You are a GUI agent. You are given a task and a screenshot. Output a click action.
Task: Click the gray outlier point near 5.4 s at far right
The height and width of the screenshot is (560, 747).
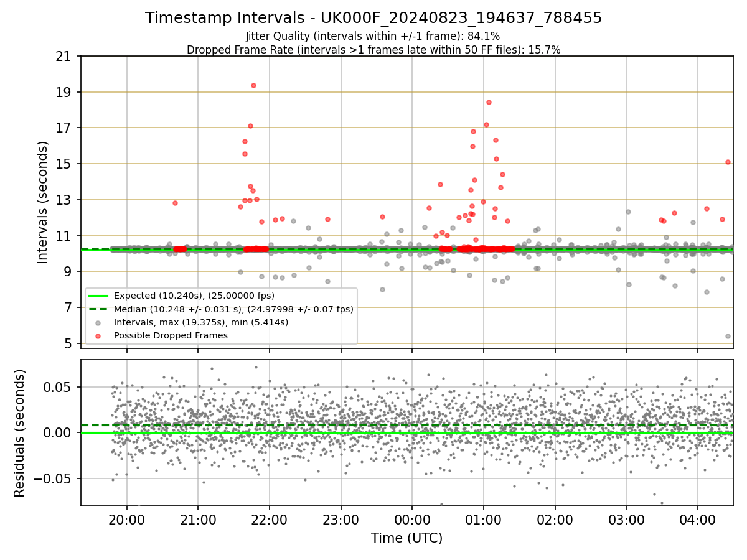click(x=728, y=336)
